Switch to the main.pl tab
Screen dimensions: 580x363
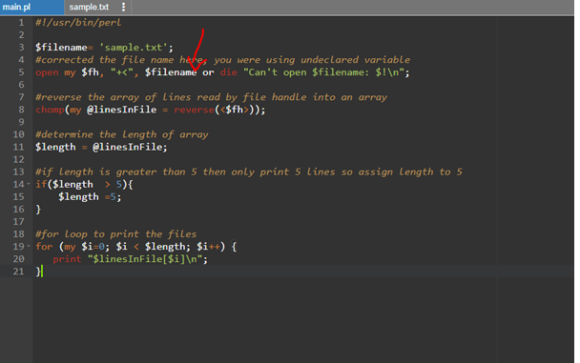pos(17,7)
